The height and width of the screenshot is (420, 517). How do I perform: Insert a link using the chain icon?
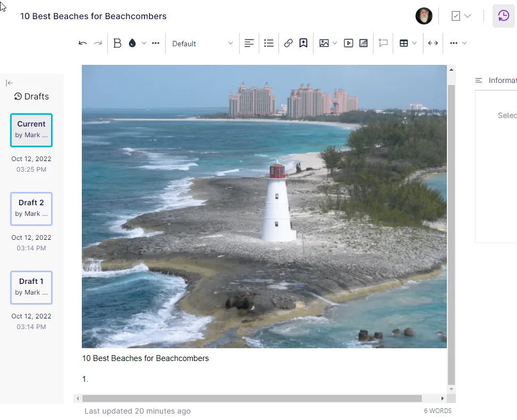coord(289,43)
